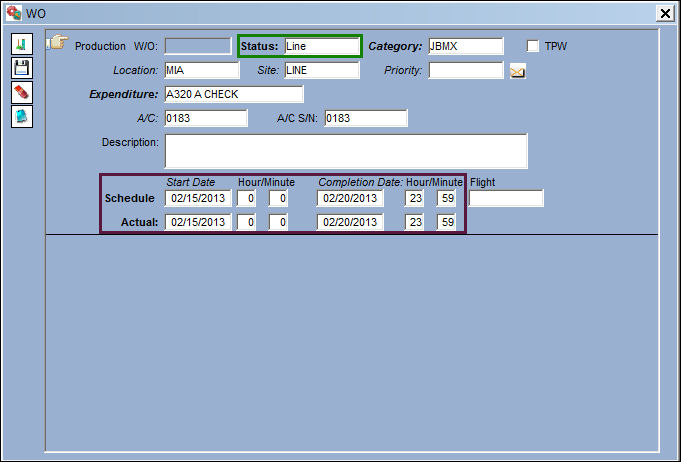Click the pointing hand icon beside Production
The image size is (681, 462).
click(57, 43)
